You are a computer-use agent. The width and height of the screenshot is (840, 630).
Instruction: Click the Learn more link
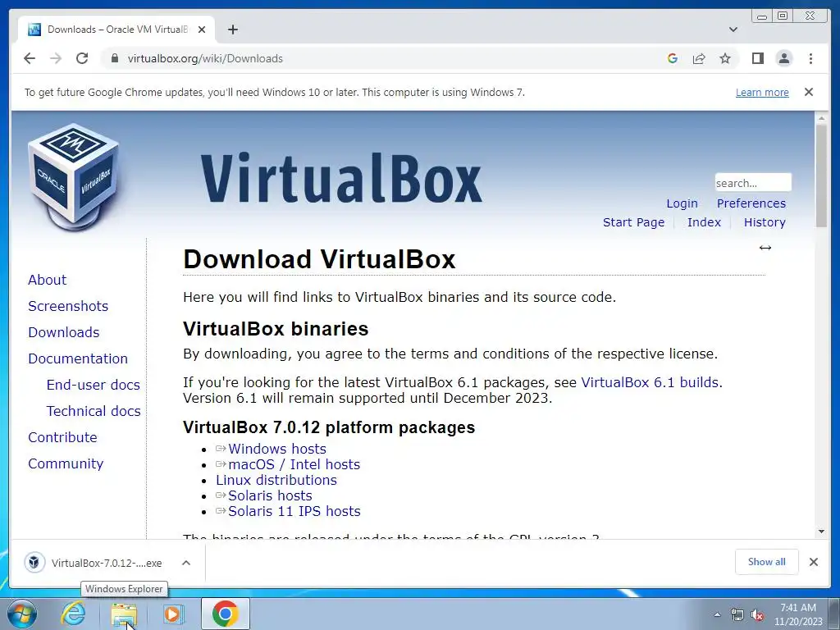[x=762, y=92]
